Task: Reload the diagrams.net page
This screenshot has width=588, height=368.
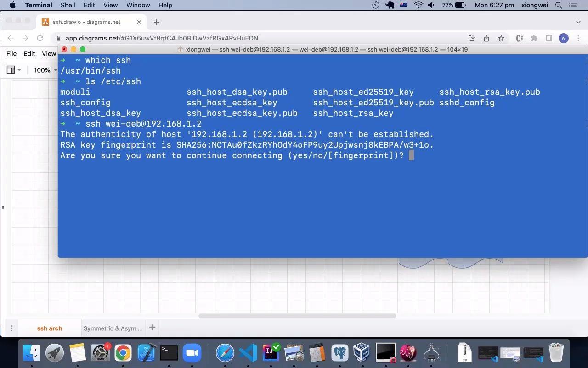Action: (40, 38)
